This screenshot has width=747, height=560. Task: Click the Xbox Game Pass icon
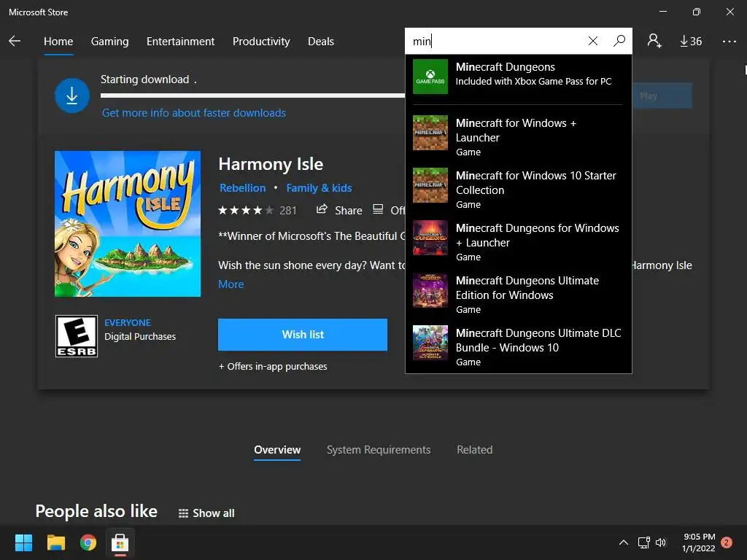pyautogui.click(x=430, y=76)
